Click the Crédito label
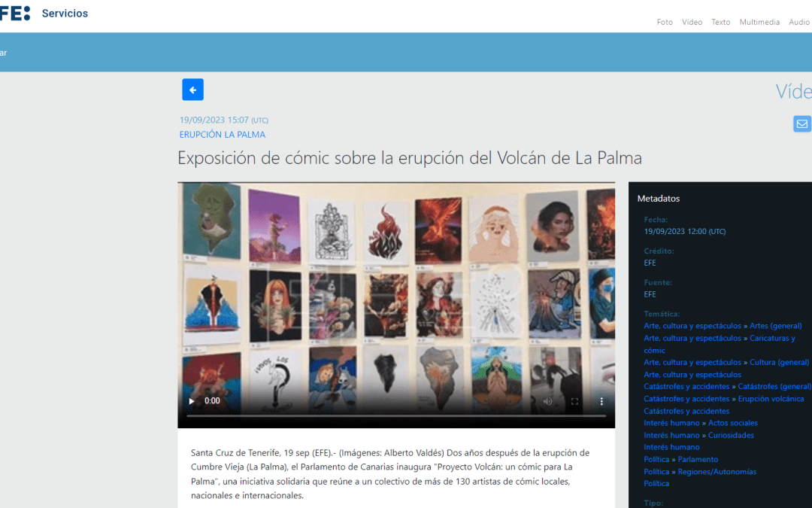Screen dimensions: 812x508 658,251
